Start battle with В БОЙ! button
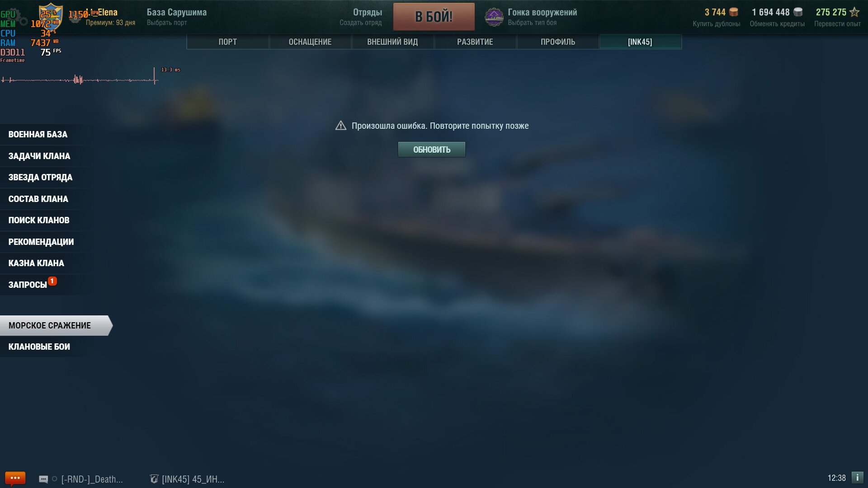Image resolution: width=868 pixels, height=488 pixels. (434, 17)
